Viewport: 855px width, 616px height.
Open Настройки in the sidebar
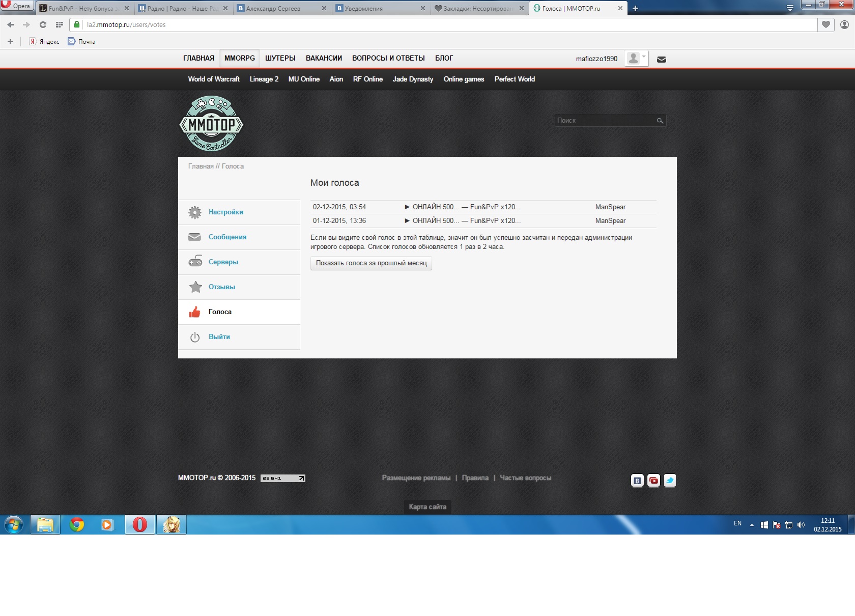tap(225, 212)
